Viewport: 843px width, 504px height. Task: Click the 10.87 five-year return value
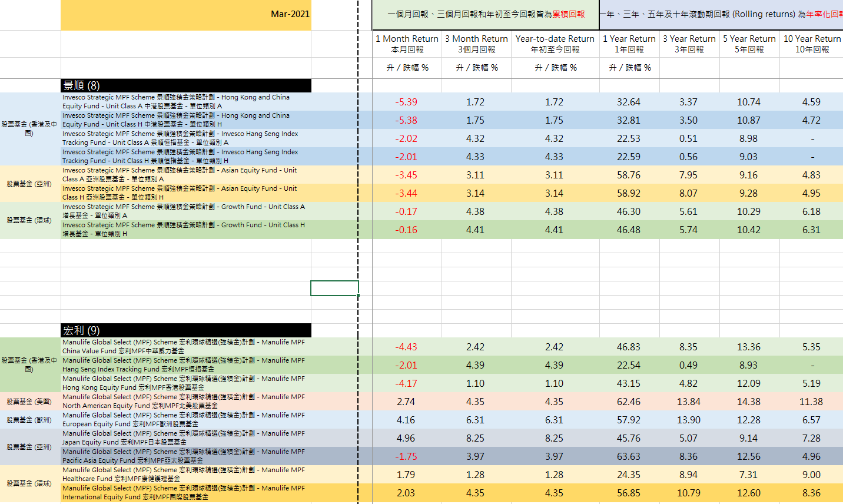pyautogui.click(x=749, y=120)
